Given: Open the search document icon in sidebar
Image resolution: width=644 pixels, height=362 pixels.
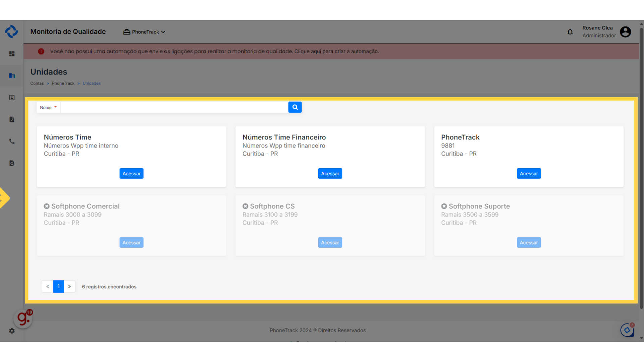Looking at the screenshot, I should pyautogui.click(x=12, y=164).
